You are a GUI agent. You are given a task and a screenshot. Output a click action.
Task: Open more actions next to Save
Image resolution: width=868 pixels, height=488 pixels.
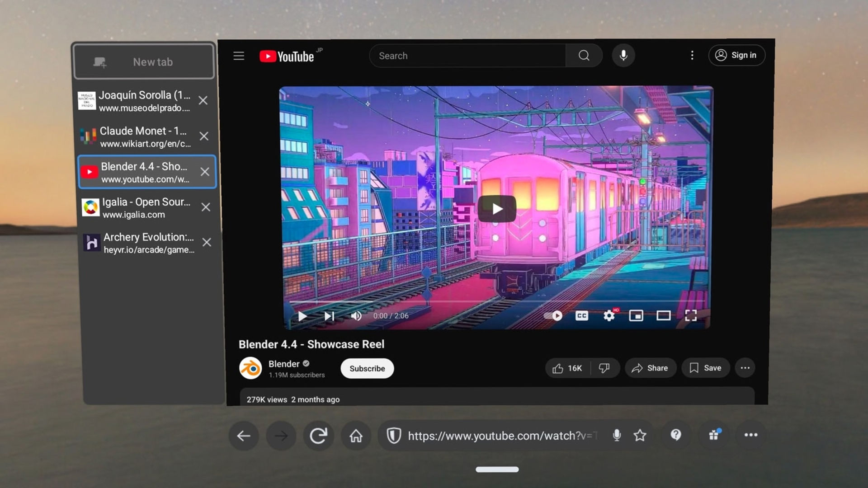745,368
